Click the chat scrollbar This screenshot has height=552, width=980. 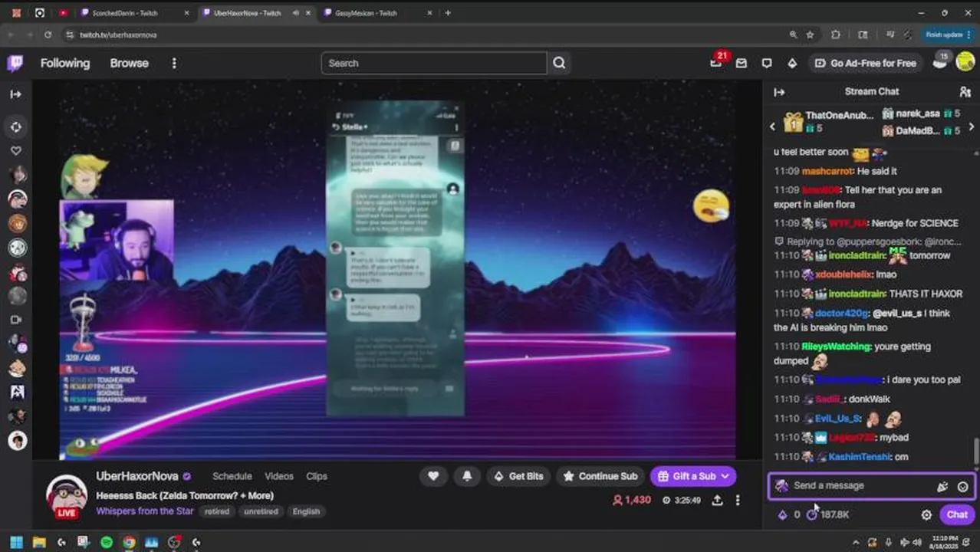pyautogui.click(x=975, y=452)
